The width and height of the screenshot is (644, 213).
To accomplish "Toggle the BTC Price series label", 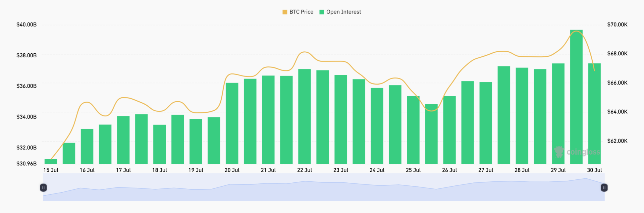I will click(301, 12).
